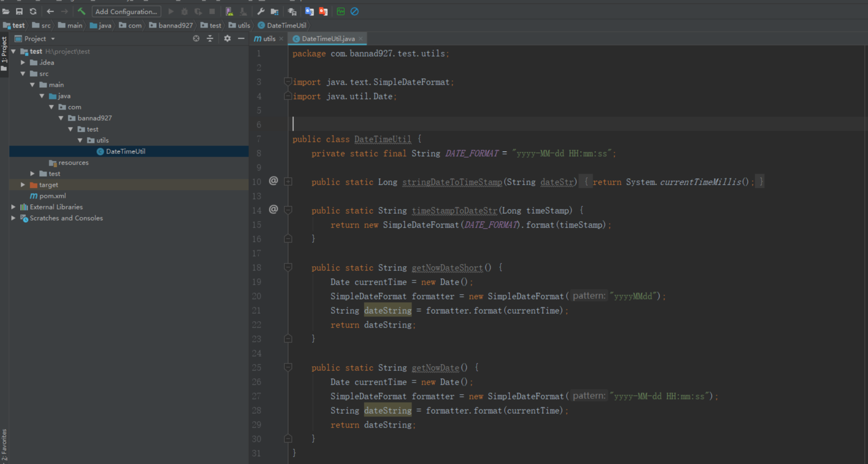Image resolution: width=868 pixels, height=464 pixels.
Task: Navigate back with the left arrow
Action: click(x=50, y=11)
